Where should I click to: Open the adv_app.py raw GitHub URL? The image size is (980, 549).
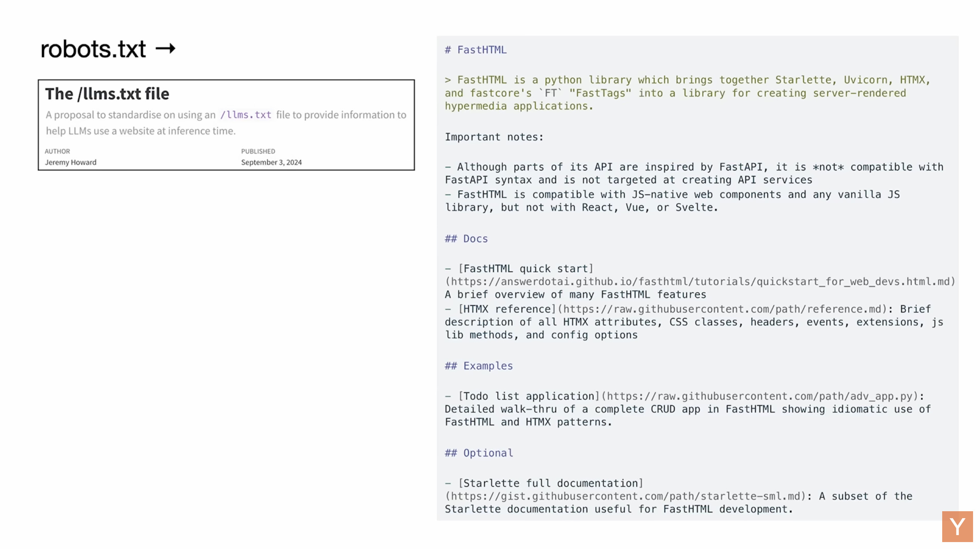pos(759,396)
